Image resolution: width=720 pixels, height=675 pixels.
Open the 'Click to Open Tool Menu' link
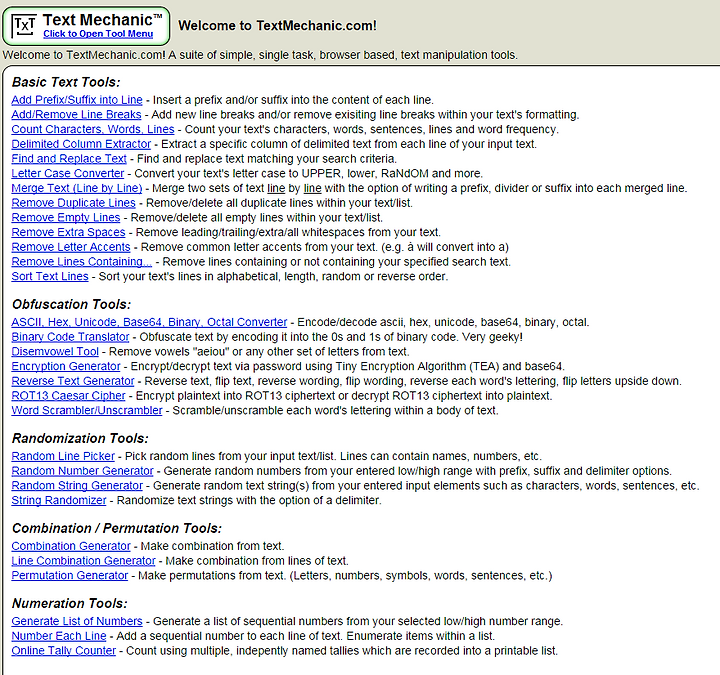[x=98, y=34]
